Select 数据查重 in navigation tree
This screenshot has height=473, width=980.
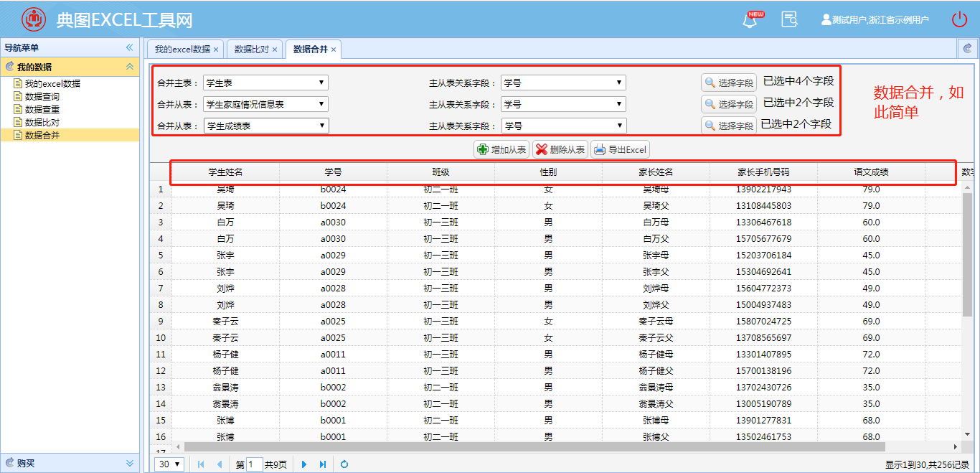[x=42, y=109]
